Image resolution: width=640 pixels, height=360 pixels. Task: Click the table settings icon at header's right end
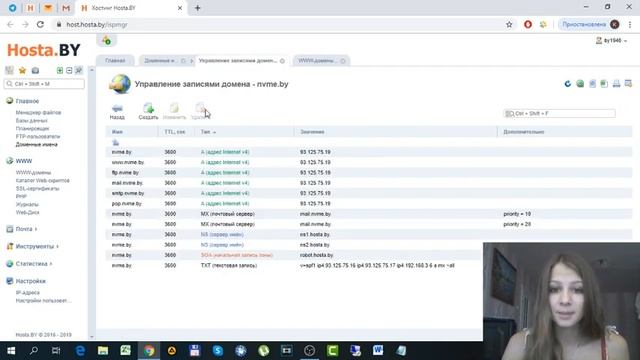tap(628, 84)
